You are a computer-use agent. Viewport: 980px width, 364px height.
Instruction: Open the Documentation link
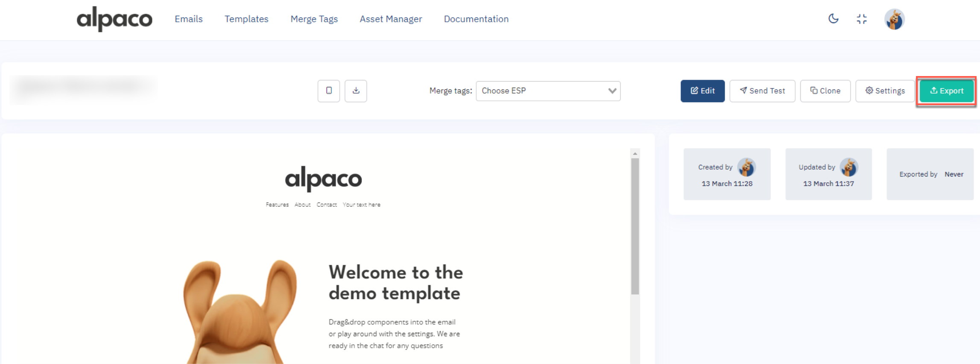tap(476, 19)
